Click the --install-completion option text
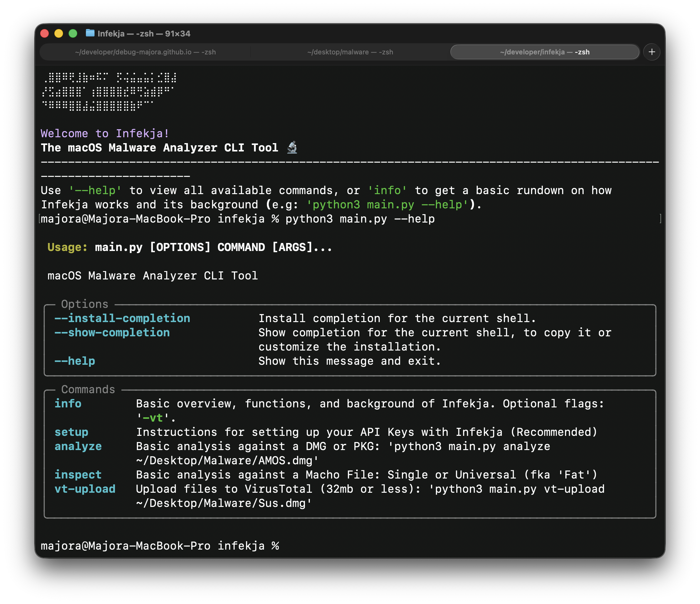 click(122, 318)
